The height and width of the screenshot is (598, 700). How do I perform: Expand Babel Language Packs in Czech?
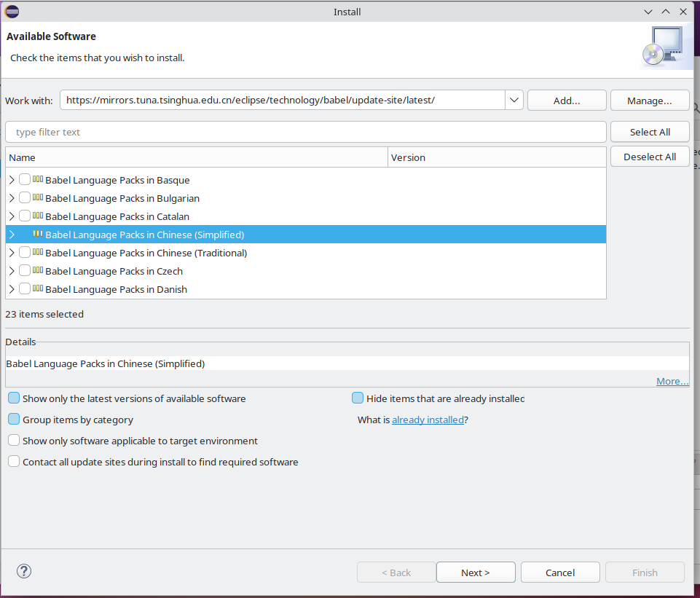pos(12,272)
